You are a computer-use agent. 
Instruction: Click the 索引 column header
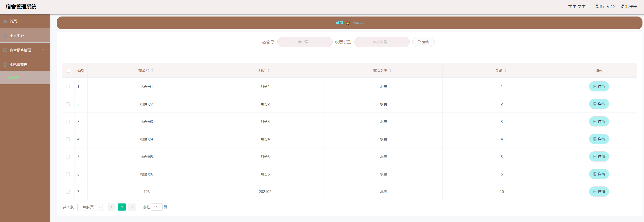(x=81, y=71)
